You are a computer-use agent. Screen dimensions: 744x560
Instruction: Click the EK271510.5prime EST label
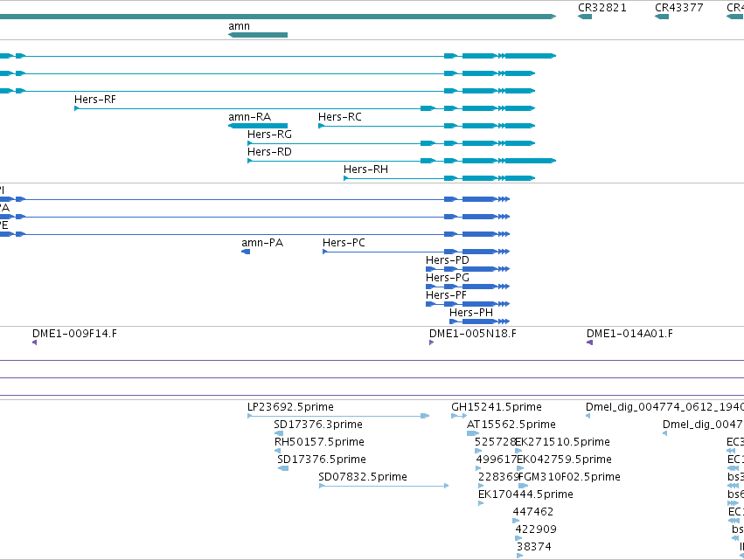coord(563,442)
